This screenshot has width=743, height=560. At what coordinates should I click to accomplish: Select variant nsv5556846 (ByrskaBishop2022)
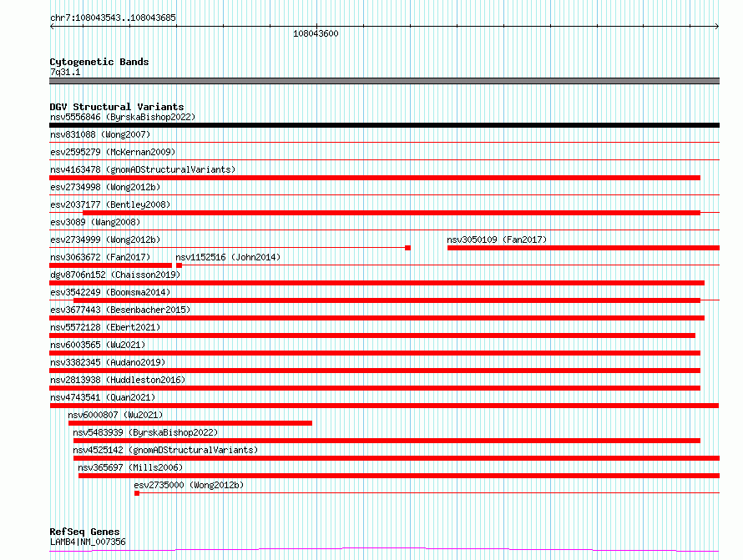123,117
